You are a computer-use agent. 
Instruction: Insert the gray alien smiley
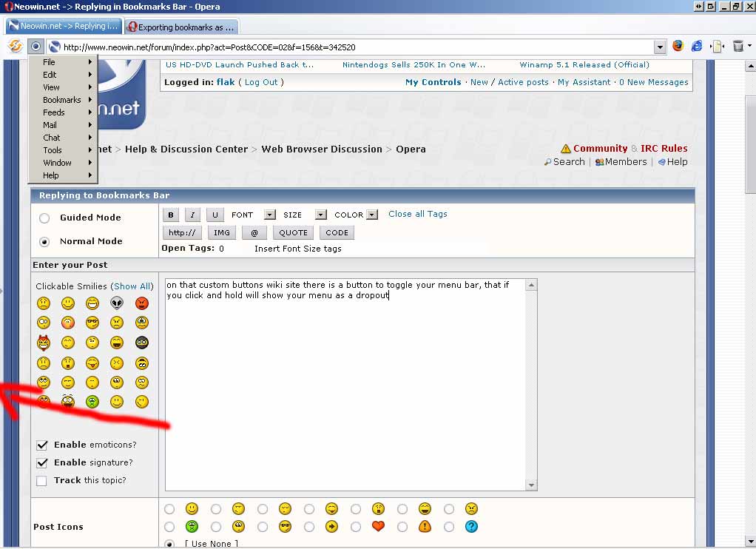pos(117,303)
